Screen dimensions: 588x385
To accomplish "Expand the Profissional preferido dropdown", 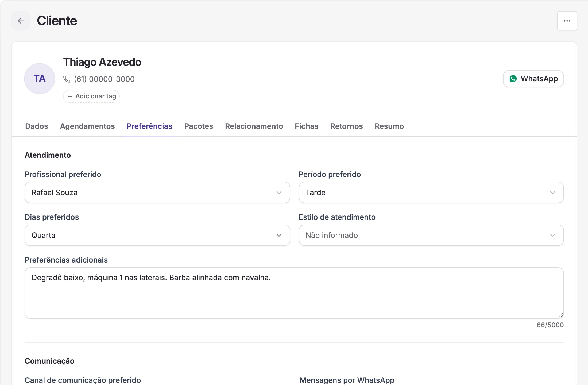I will 157,192.
